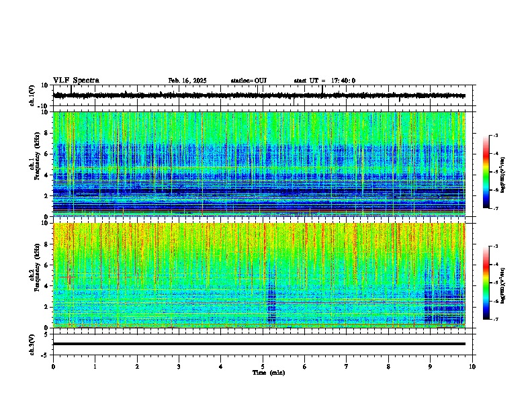Click the 'Time (min)' axis label
The width and height of the screenshot is (532, 411).
click(x=269, y=372)
